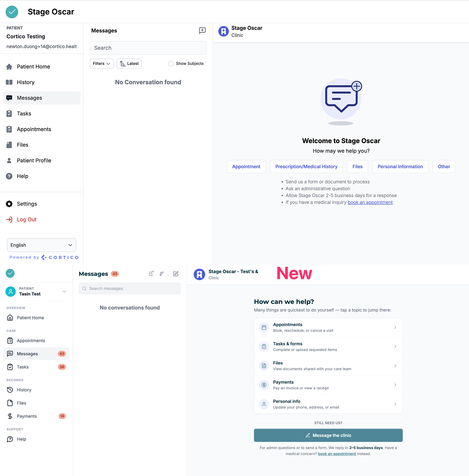The image size is (469, 476).
Task: Select the Personal Information topic button
Action: [400, 167]
